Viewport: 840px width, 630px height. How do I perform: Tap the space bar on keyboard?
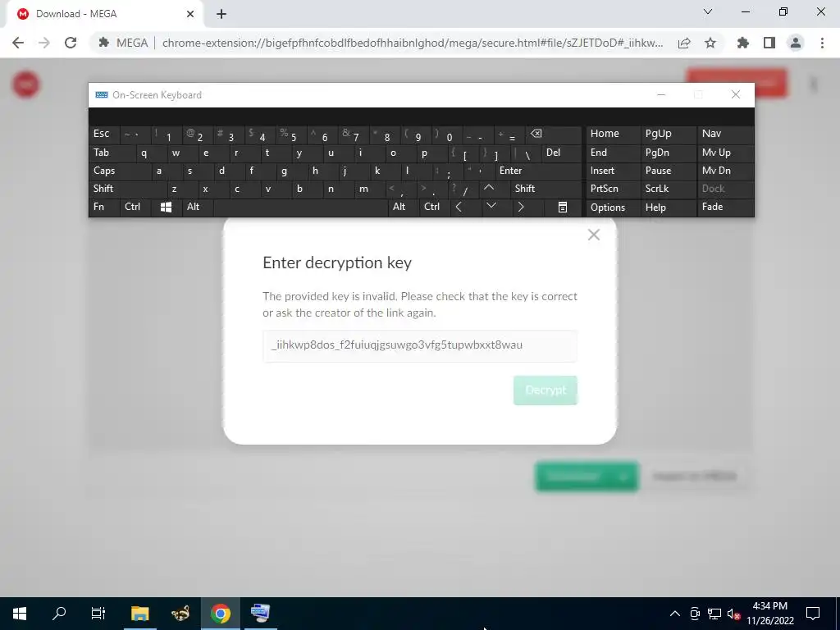(300, 207)
